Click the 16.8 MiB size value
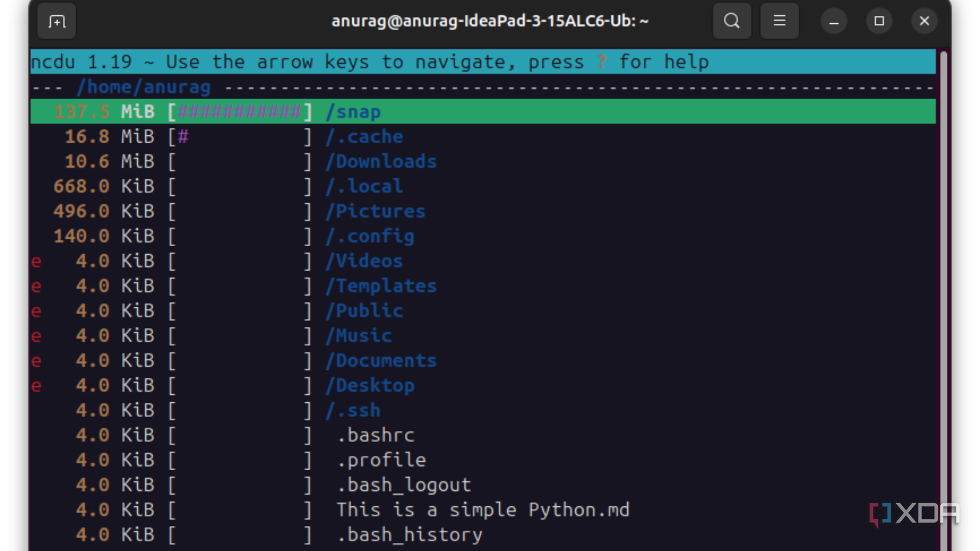The image size is (980, 551). [110, 137]
